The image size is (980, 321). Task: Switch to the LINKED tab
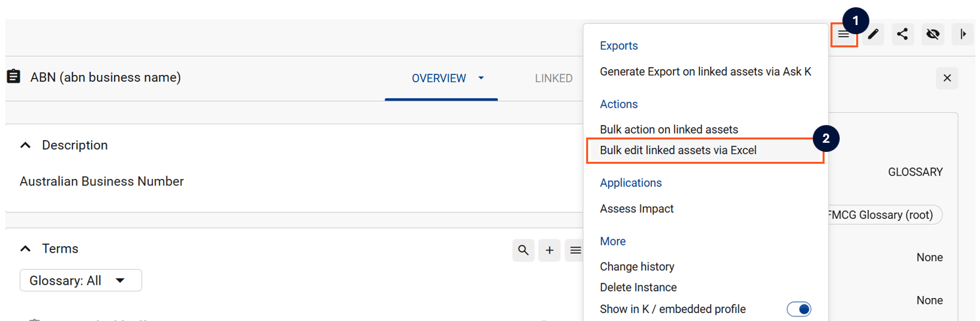pyautogui.click(x=553, y=78)
